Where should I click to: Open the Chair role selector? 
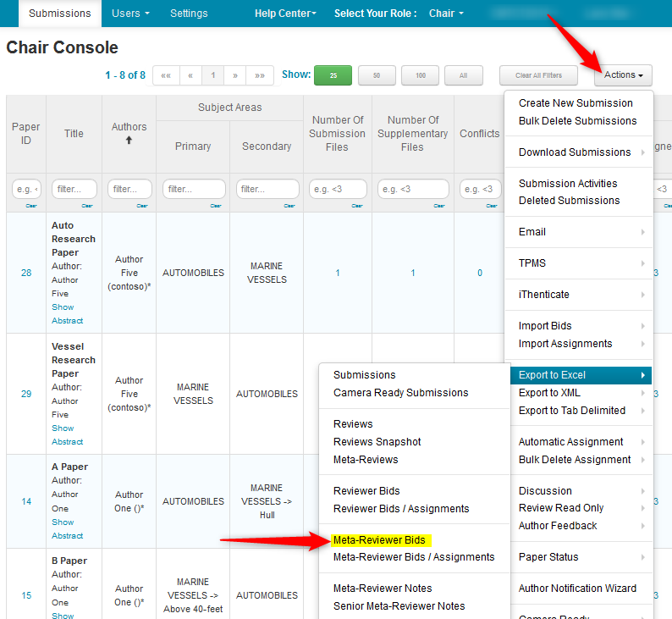(446, 14)
